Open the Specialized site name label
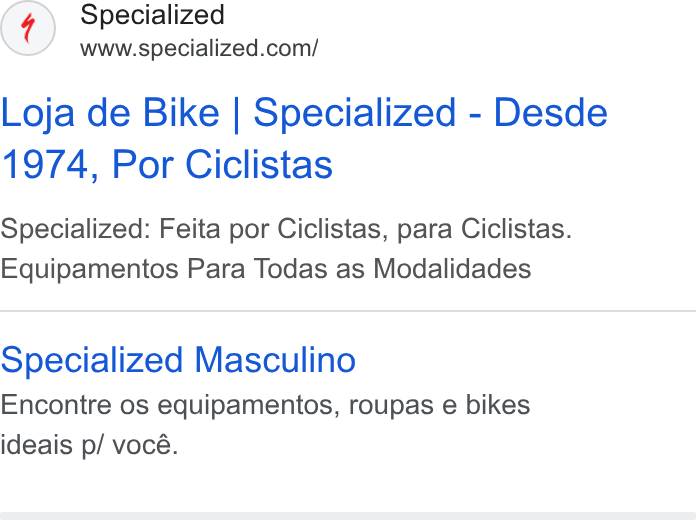696x520 pixels. 152,15
